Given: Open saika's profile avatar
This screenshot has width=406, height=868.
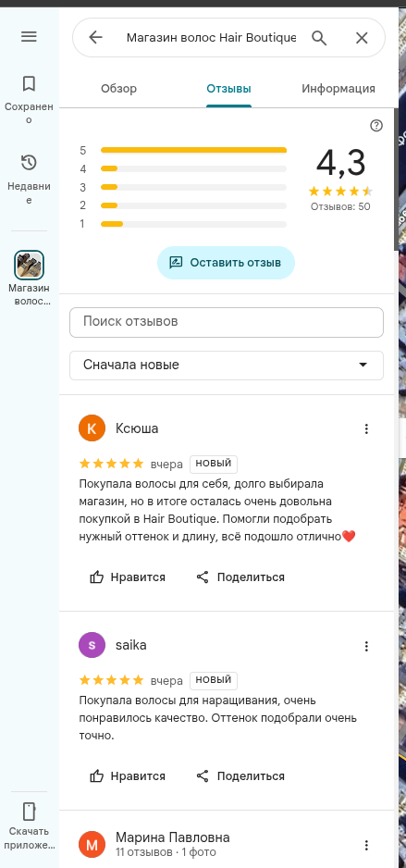Looking at the screenshot, I should tap(92, 646).
